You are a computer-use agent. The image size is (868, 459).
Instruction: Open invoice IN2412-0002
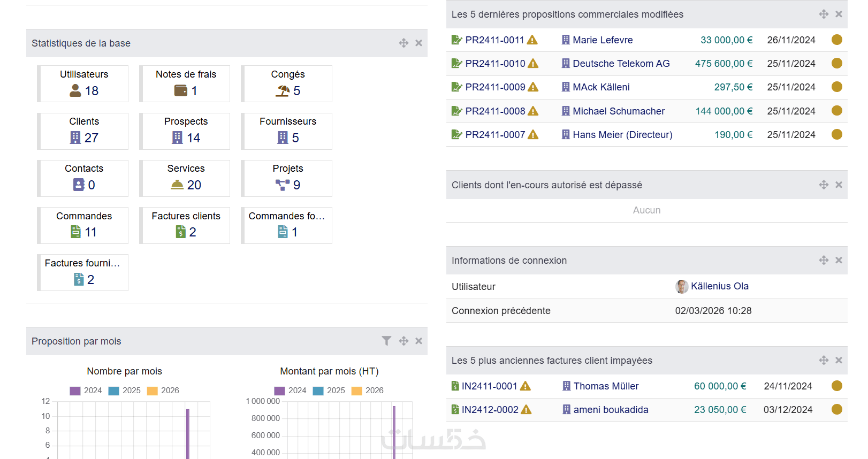click(x=490, y=410)
